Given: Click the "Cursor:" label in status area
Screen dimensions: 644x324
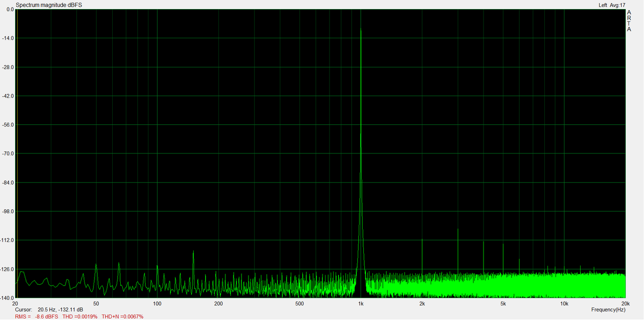Looking at the screenshot, I should point(24,310).
